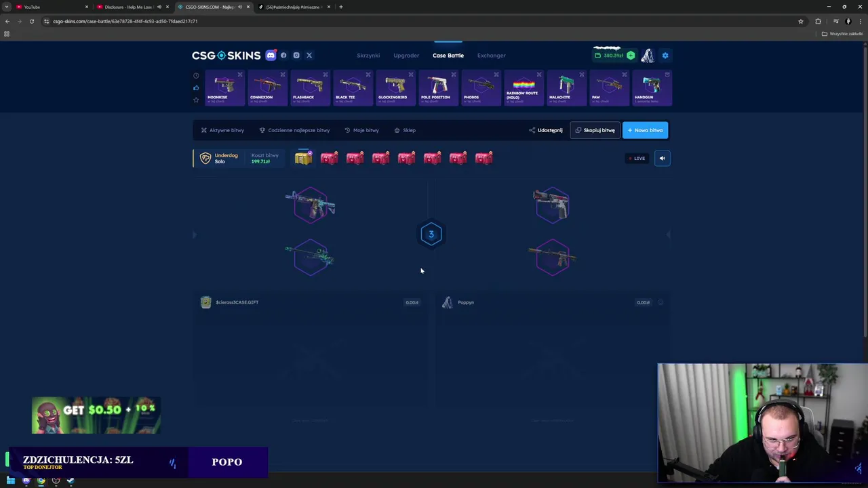Open the CONNEXION drop card

(267, 88)
